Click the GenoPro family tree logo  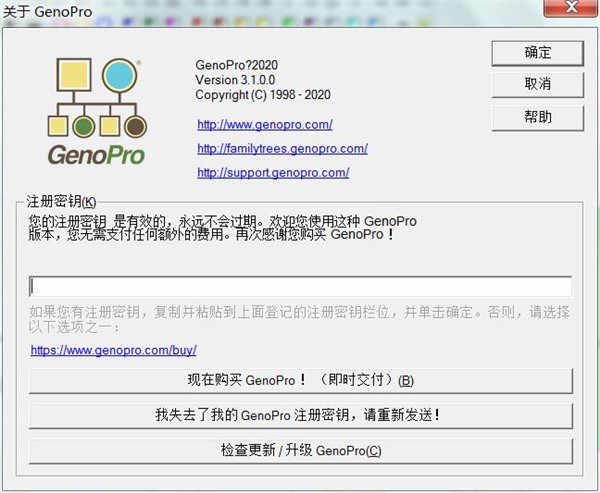[x=97, y=112]
